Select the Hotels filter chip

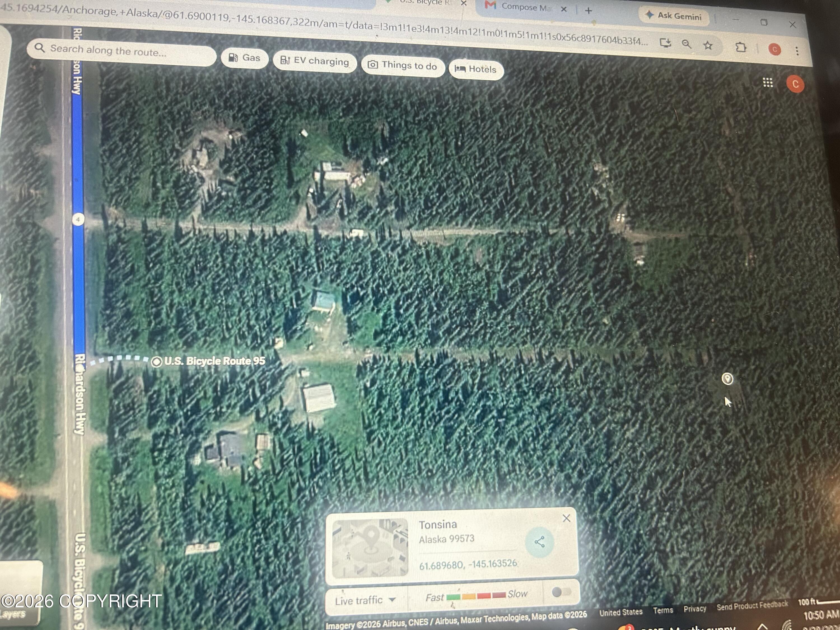pyautogui.click(x=476, y=69)
